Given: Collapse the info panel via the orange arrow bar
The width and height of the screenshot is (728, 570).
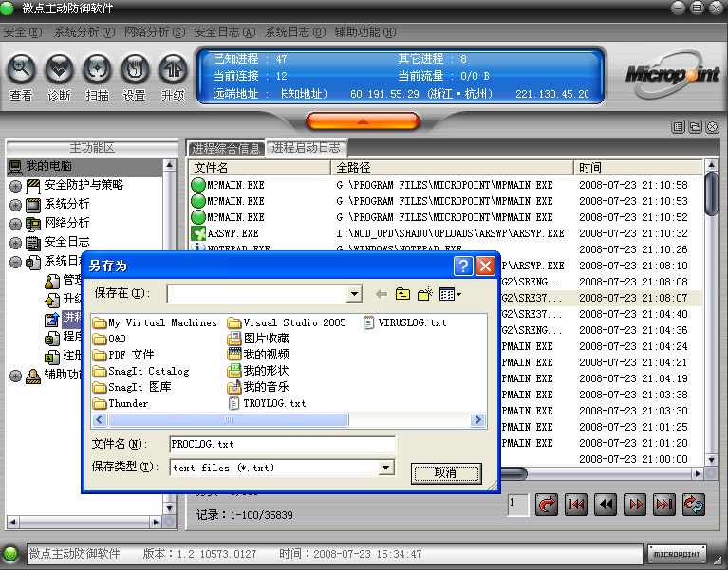Looking at the screenshot, I should [364, 121].
